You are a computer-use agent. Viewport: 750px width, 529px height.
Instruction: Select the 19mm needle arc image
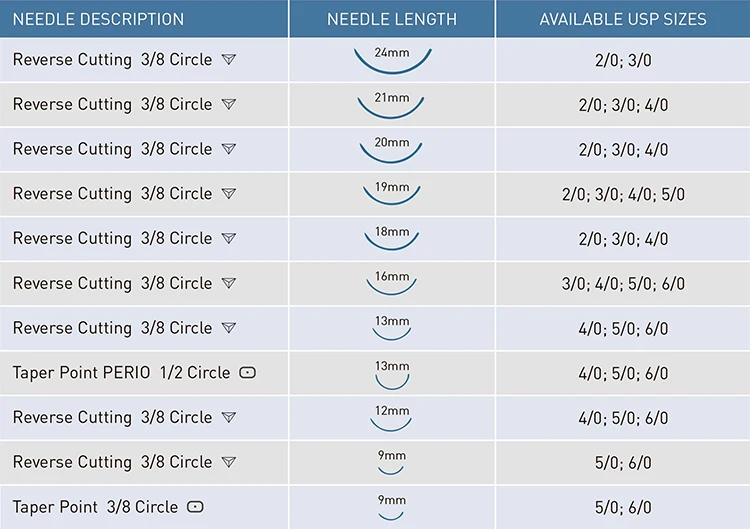coord(392,195)
